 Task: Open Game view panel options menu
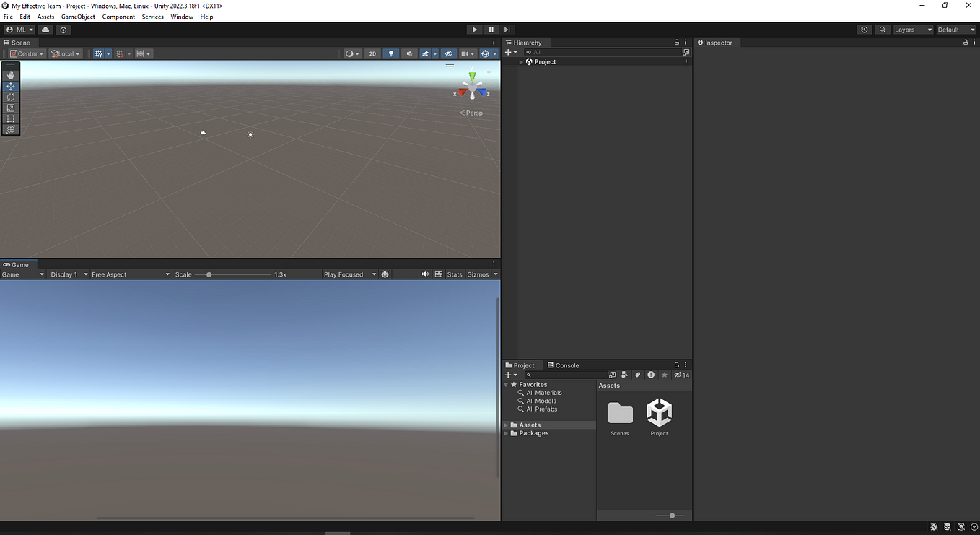494,264
